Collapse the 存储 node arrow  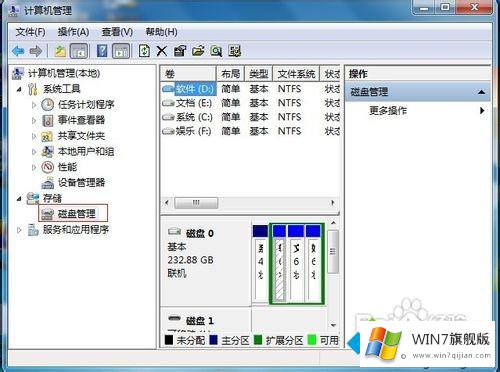pos(19,199)
